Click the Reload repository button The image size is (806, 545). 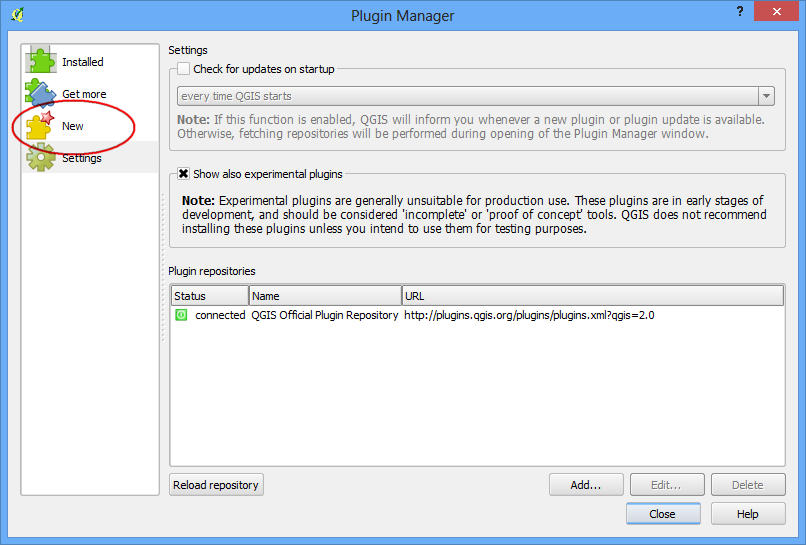(216, 485)
